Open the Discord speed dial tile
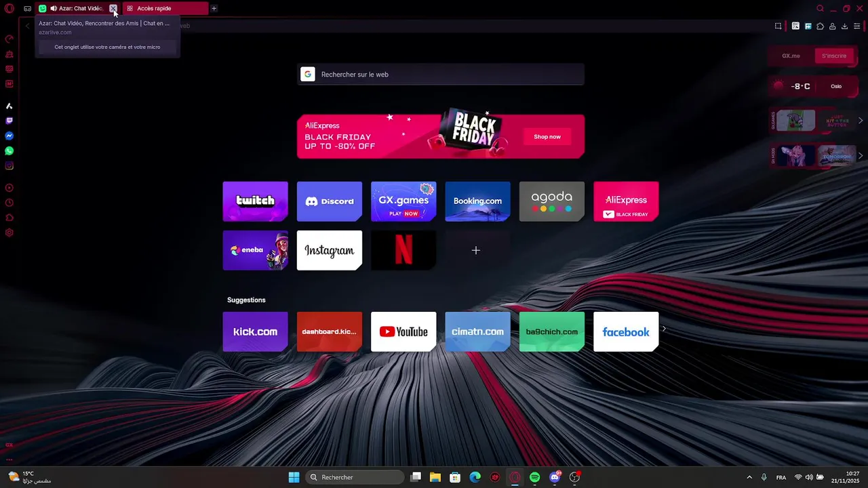868x488 pixels. coord(330,201)
